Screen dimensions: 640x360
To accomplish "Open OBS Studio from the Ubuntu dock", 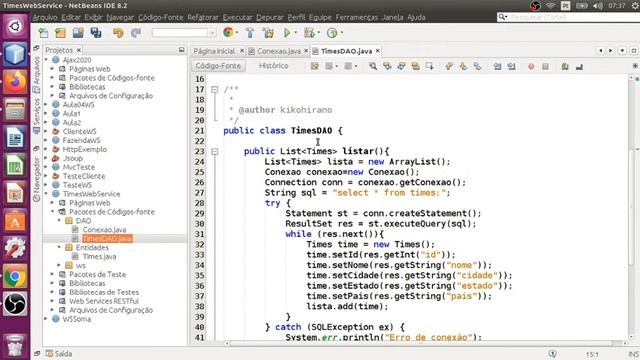I will click(x=15, y=304).
